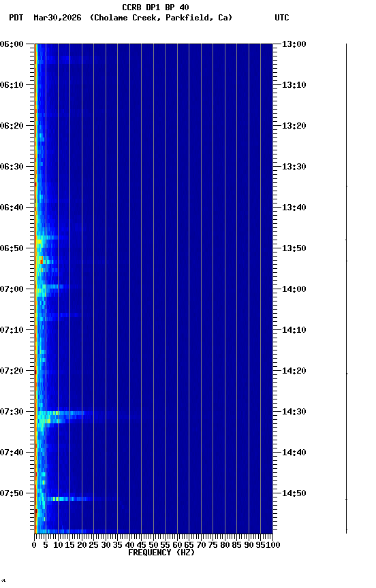The width and height of the screenshot is (376, 588).
Task: Click the UTC time label 13:40
Action: click(294, 208)
